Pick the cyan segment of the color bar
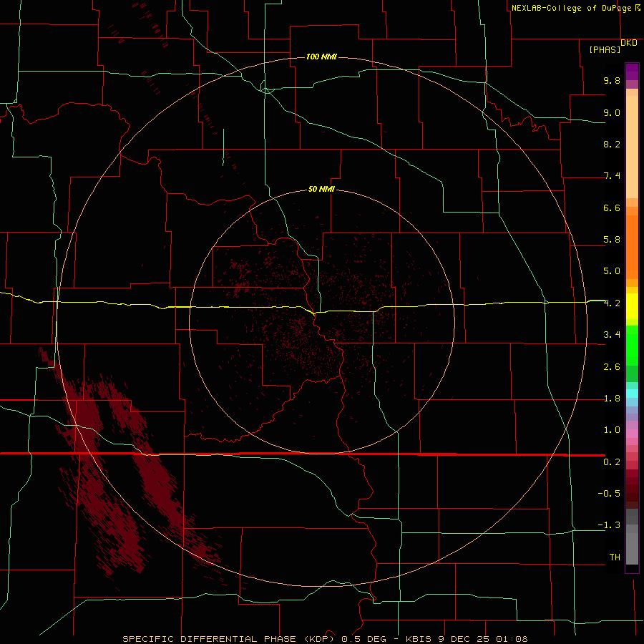 pyautogui.click(x=632, y=394)
